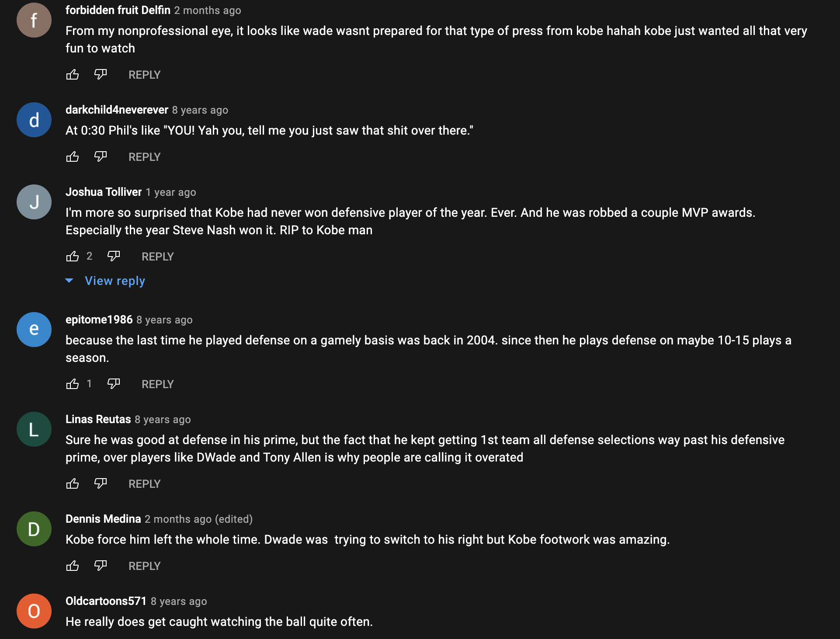Like forbidden fruit Delfin's comment

tap(73, 75)
